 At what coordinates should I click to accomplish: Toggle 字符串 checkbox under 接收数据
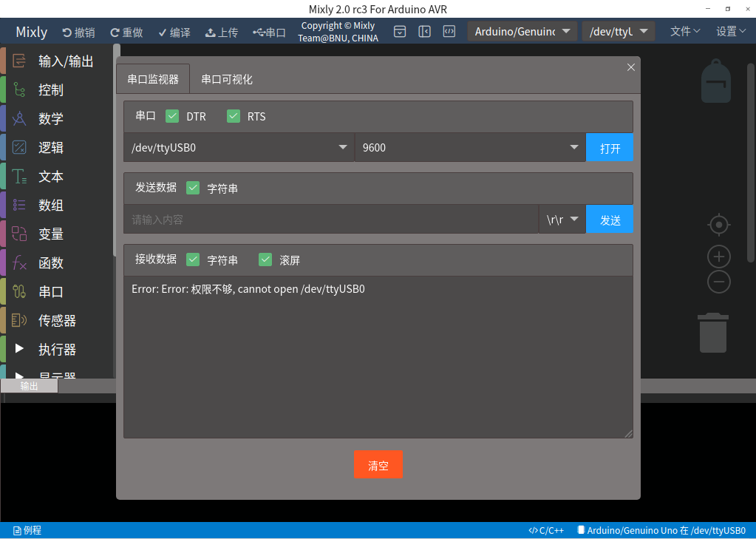coord(193,260)
